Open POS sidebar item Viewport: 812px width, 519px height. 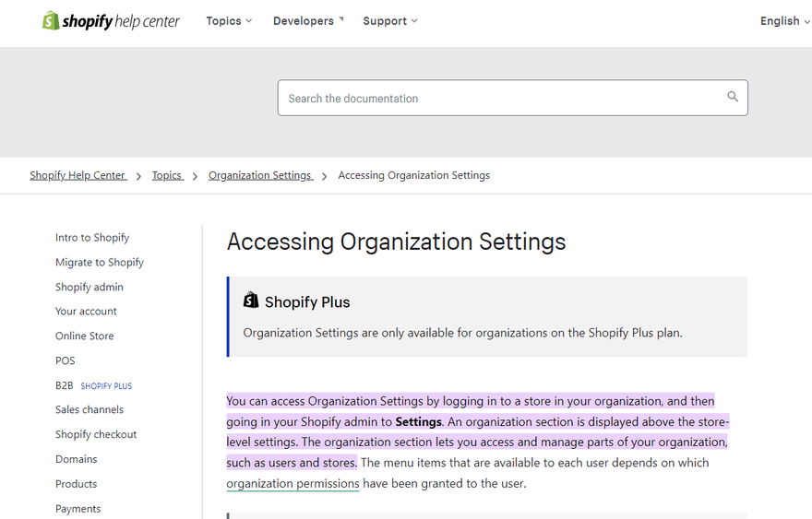66,360
